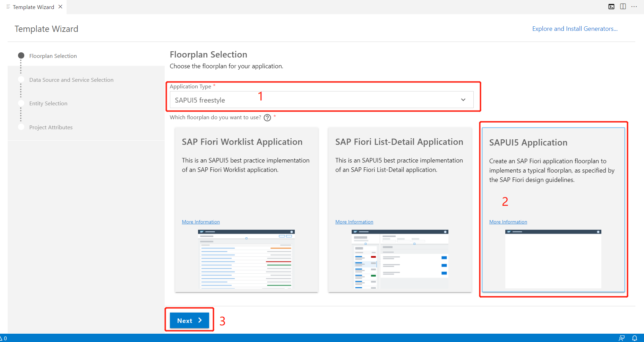This screenshot has width=644, height=342.
Task: Click the 'Choose the floorplan for your application.' text
Action: (x=226, y=66)
